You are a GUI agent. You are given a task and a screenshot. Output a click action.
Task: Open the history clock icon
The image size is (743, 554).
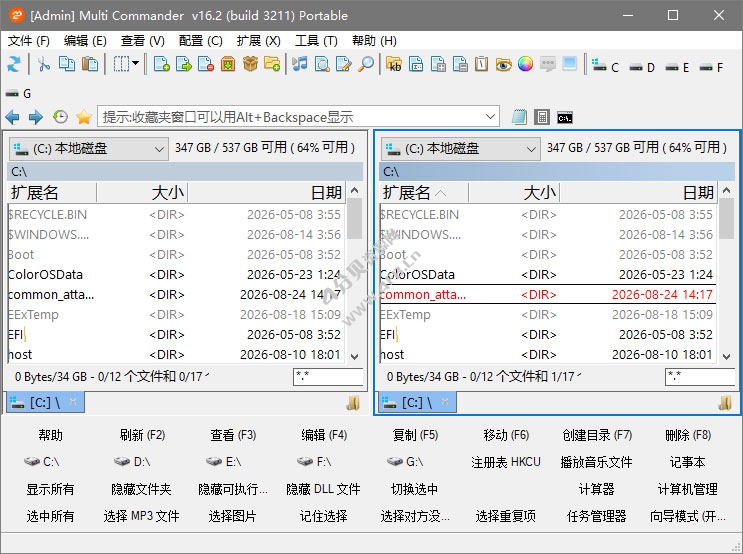point(60,117)
